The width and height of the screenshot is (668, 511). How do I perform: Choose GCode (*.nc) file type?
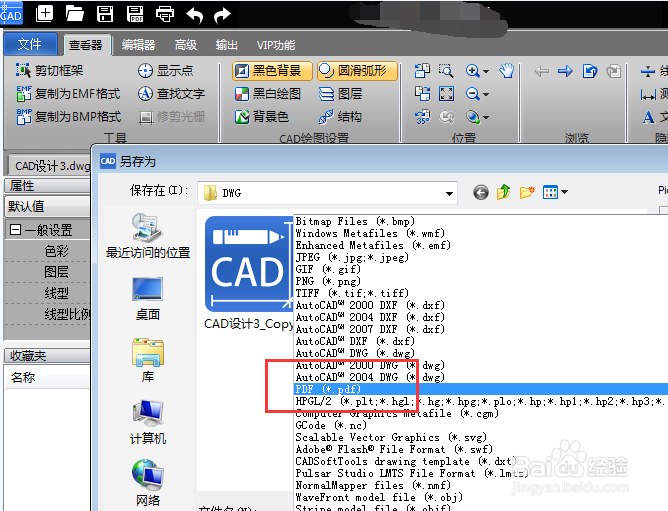(x=481, y=425)
